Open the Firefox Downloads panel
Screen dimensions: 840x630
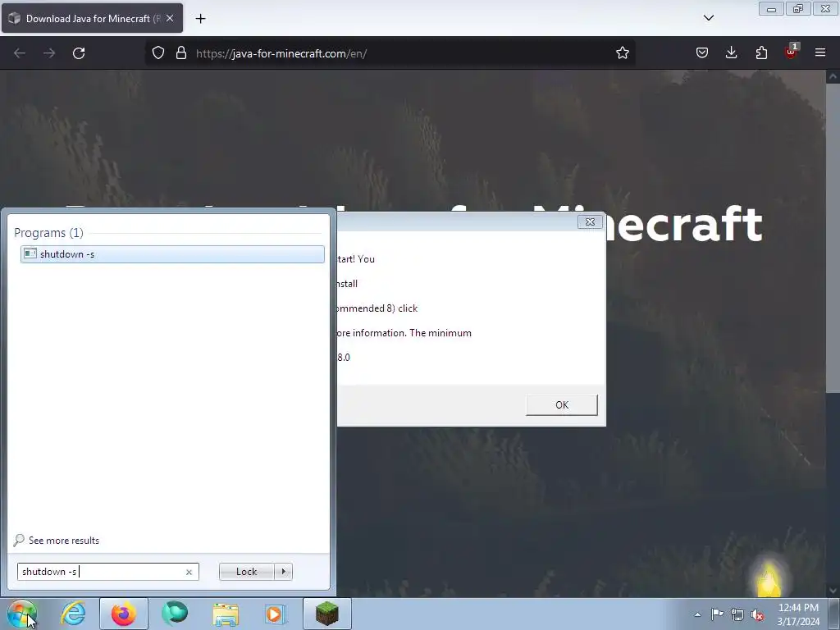pos(731,52)
